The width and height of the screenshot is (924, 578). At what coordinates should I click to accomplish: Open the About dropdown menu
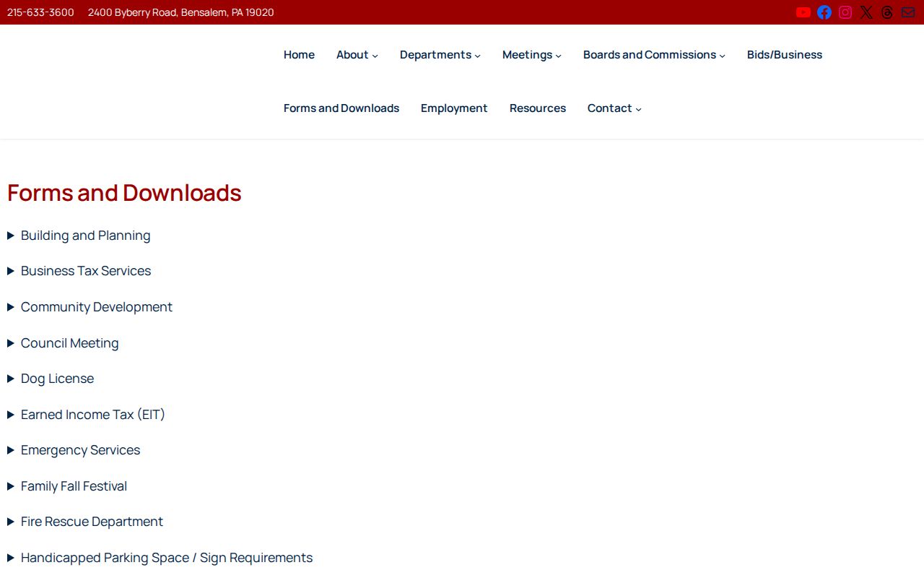point(357,55)
